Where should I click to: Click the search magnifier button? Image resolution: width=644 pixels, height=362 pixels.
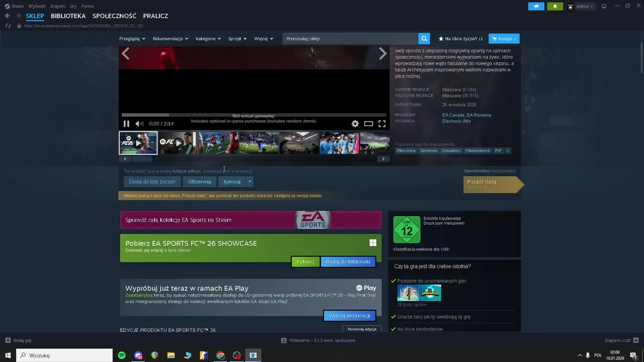click(x=425, y=39)
